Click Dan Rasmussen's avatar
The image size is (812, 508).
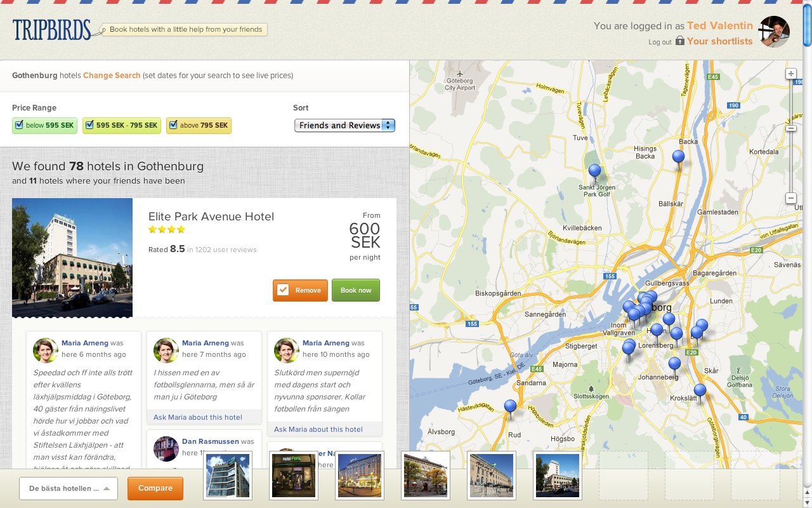[x=166, y=448]
